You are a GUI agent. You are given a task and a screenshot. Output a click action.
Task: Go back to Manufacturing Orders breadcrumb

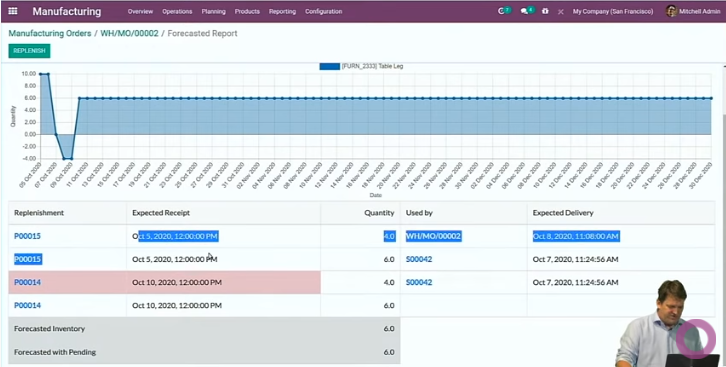[x=50, y=33]
